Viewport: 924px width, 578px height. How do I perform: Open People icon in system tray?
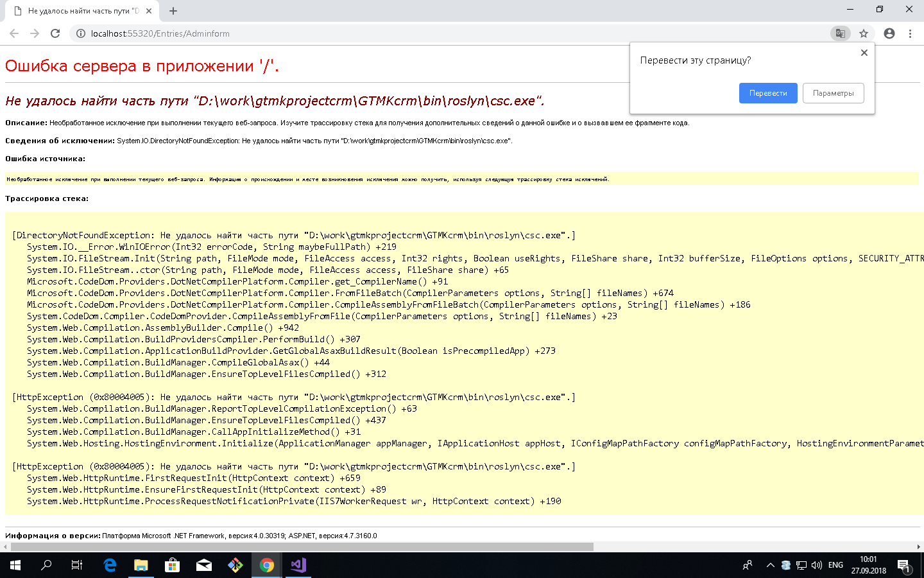748,565
